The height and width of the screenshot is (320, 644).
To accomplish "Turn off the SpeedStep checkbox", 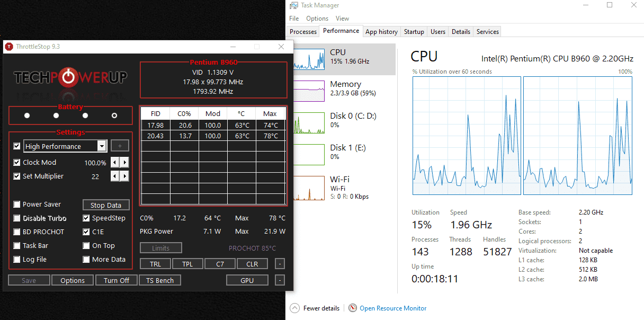I will pos(86,218).
